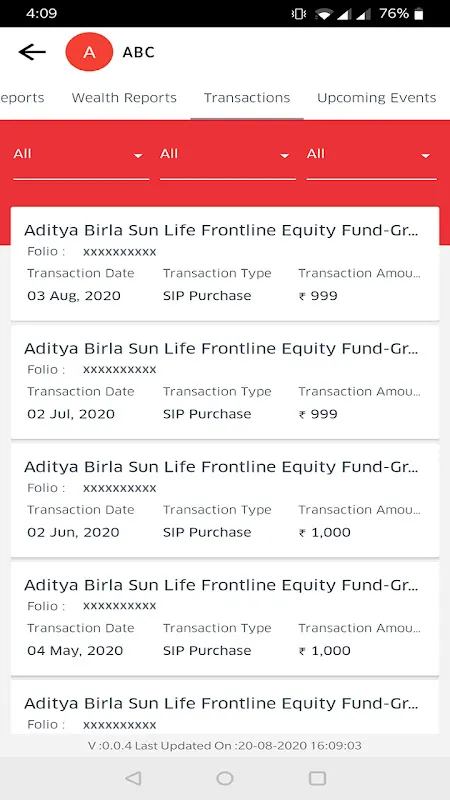The width and height of the screenshot is (450, 800).
Task: Open the 02 Jun, 2020 transaction card
Action: pos(225,501)
